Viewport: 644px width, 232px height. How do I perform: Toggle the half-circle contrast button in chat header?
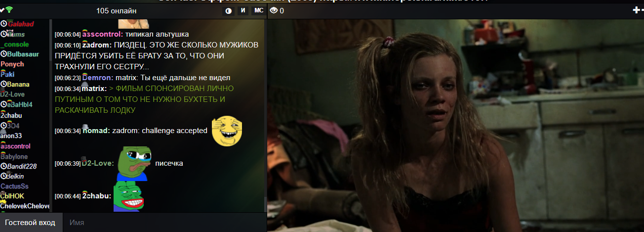228,11
